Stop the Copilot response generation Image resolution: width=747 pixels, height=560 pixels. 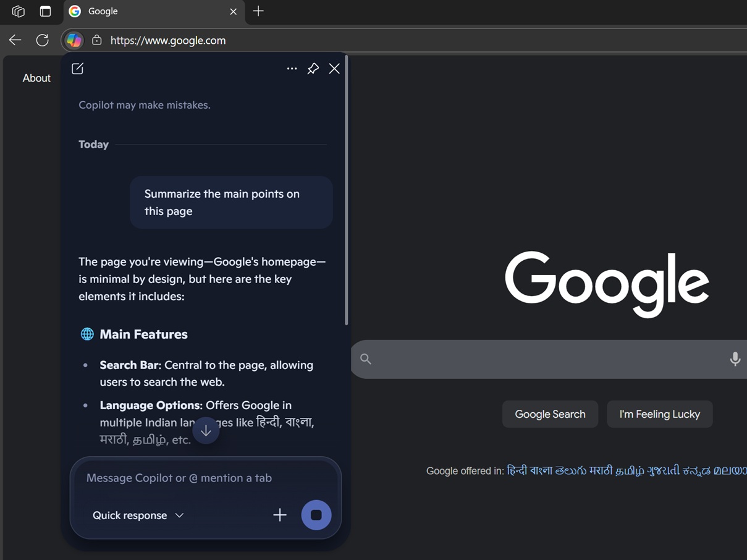[x=316, y=515]
